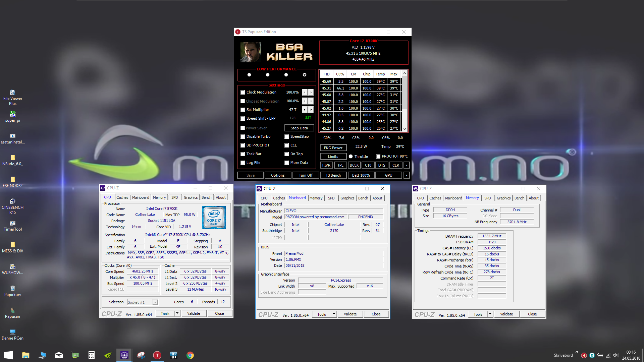Open Socket #1 selection dropdown

142,302
